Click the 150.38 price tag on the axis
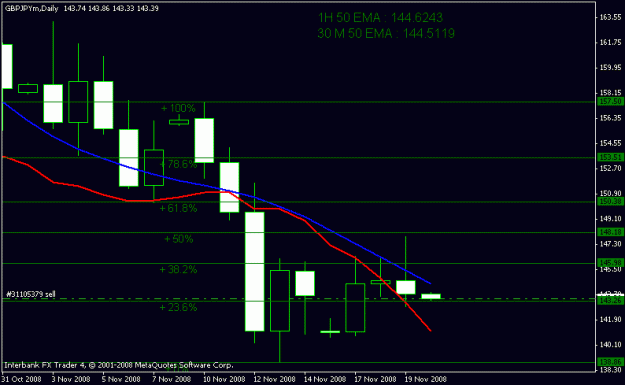Viewport: 625px width, 385px height. (610, 202)
